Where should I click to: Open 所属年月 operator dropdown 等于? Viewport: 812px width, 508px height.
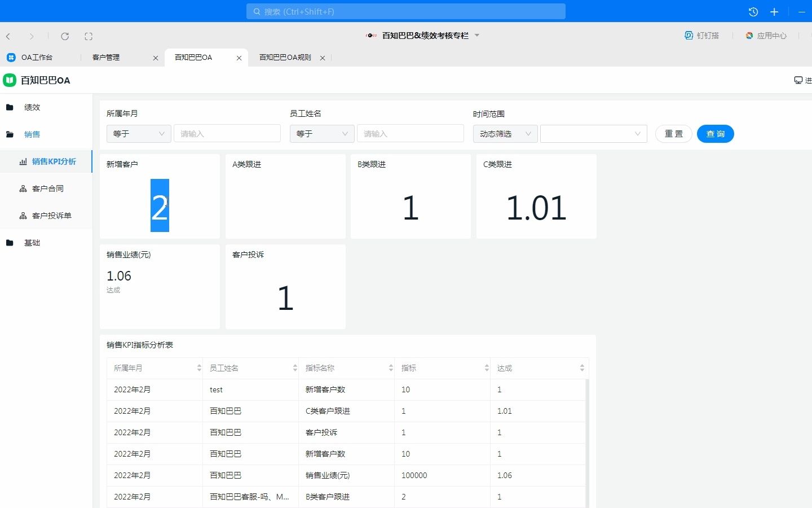tap(139, 134)
